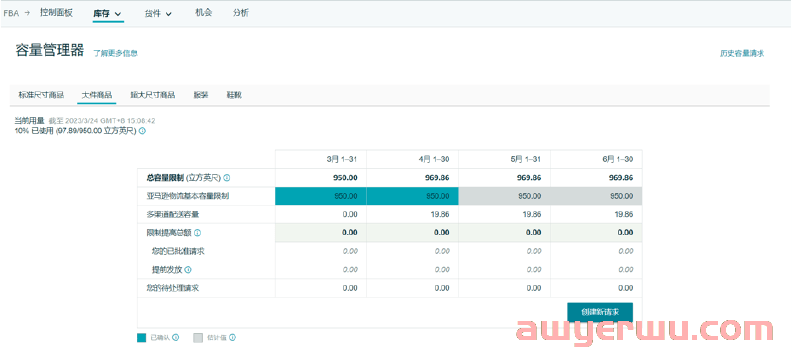792x360 pixels.
Task: Select the 大件商品 tab
Action: [x=97, y=95]
